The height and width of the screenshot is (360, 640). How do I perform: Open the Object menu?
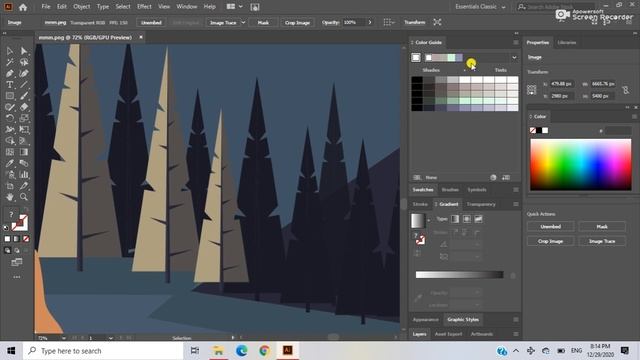(82, 7)
